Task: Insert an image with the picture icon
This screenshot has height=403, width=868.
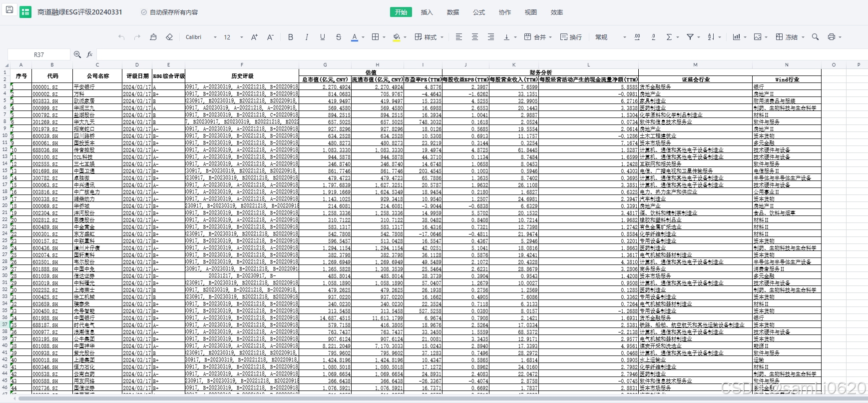Action: point(758,37)
